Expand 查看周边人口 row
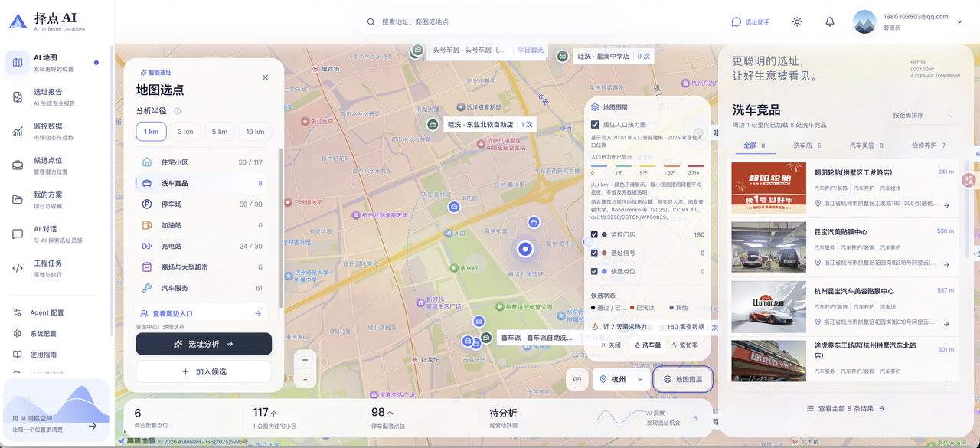 pos(202,313)
